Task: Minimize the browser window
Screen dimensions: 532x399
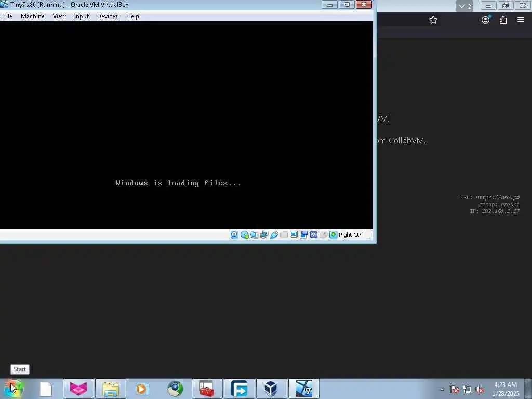Action: click(x=488, y=6)
